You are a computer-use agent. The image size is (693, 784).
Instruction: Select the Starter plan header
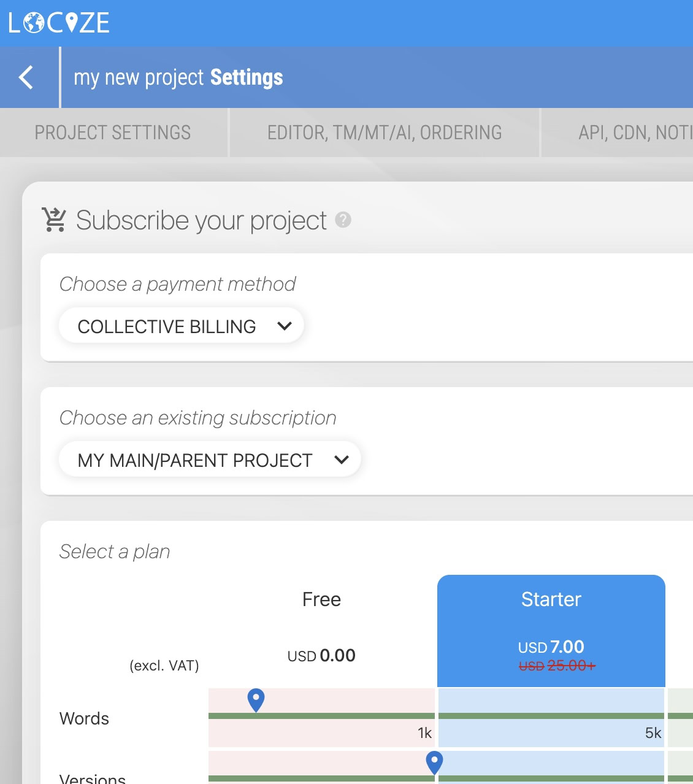551,599
